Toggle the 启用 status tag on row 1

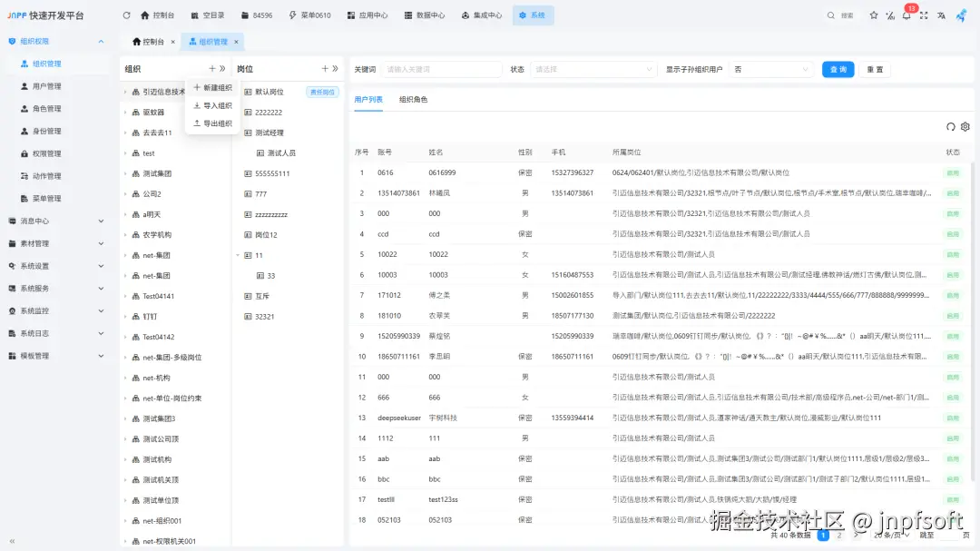coord(953,172)
